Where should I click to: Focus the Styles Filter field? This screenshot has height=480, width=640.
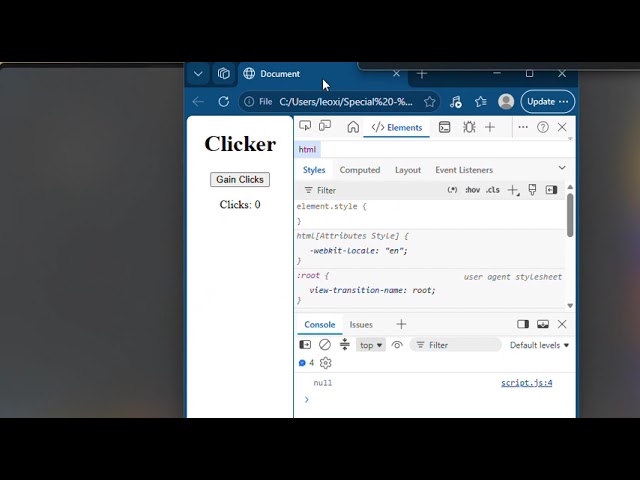click(x=371, y=190)
